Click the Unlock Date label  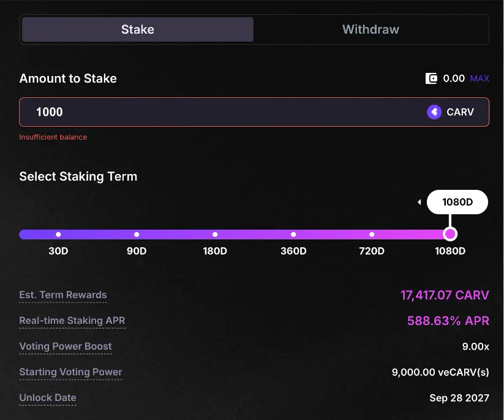[48, 398]
